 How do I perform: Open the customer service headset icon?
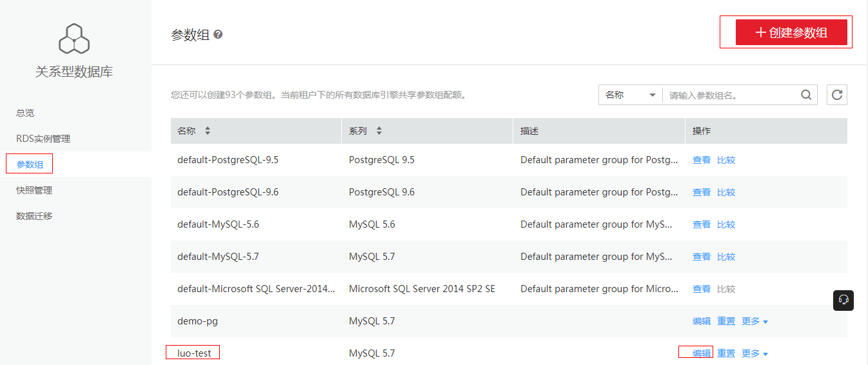click(x=843, y=301)
